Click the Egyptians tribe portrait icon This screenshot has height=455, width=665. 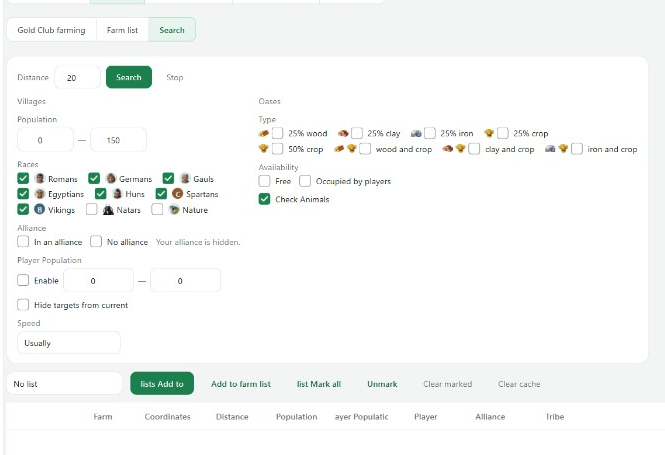[40, 194]
